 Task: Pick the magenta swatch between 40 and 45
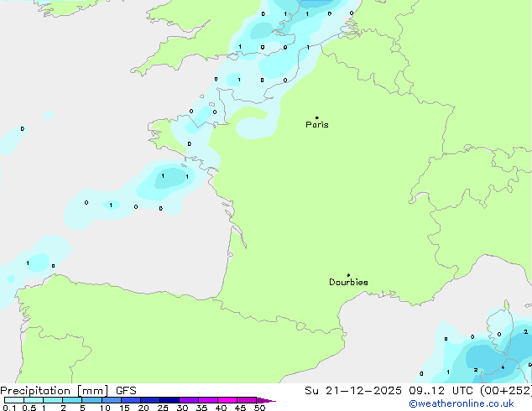coord(227,400)
